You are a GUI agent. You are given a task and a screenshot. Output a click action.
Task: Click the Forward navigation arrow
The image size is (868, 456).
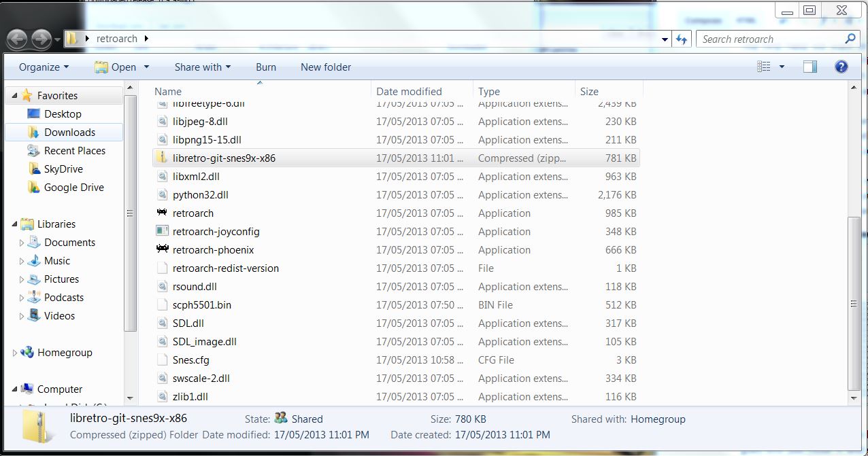pos(41,39)
